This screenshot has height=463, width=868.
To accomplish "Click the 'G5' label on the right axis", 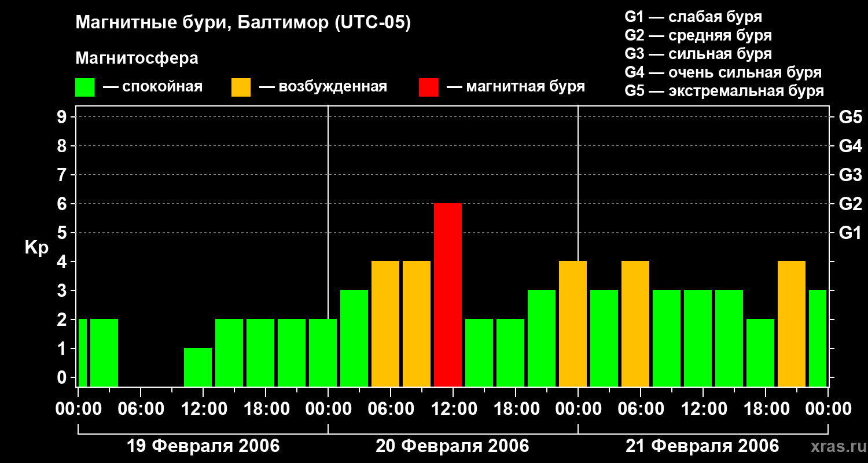I will 850,117.
